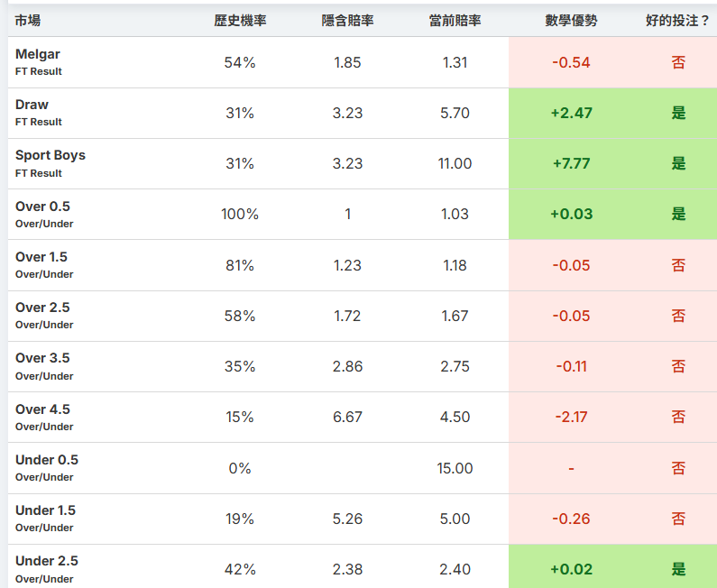
Task: Click the 隱含賠率 column header
Action: click(x=347, y=21)
